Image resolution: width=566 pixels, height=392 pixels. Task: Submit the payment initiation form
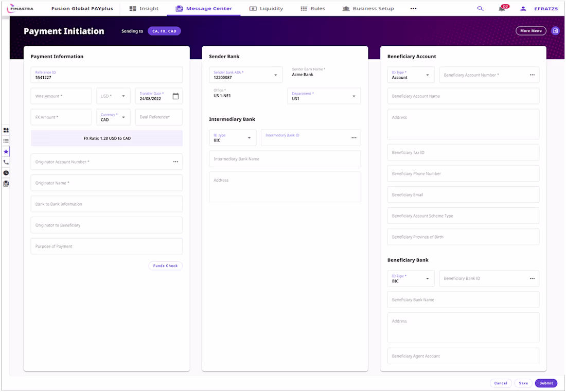pos(546,383)
